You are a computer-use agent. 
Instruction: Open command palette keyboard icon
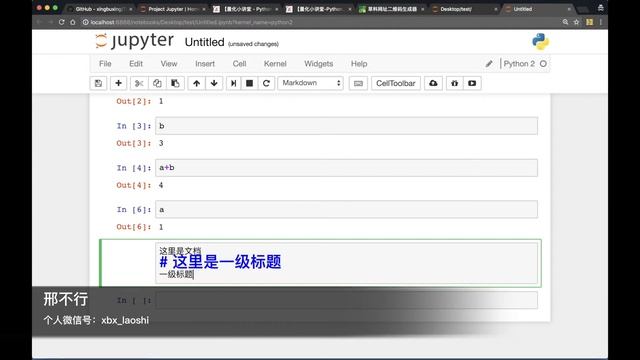pyautogui.click(x=358, y=83)
